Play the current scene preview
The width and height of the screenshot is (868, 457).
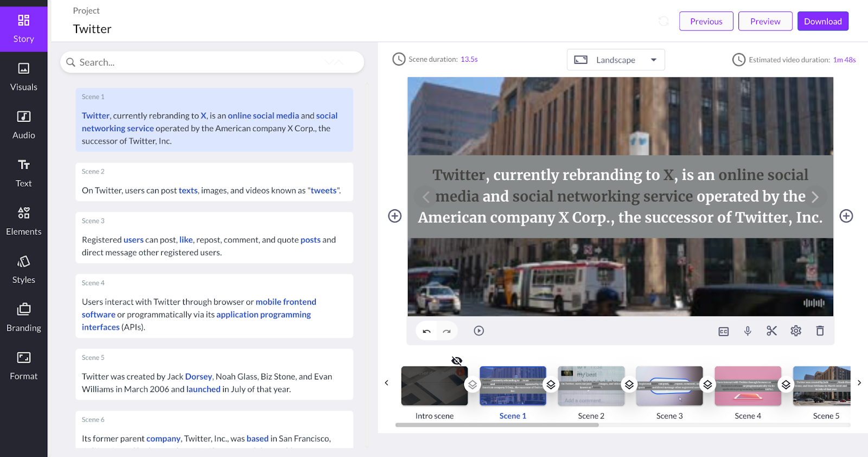pos(478,331)
